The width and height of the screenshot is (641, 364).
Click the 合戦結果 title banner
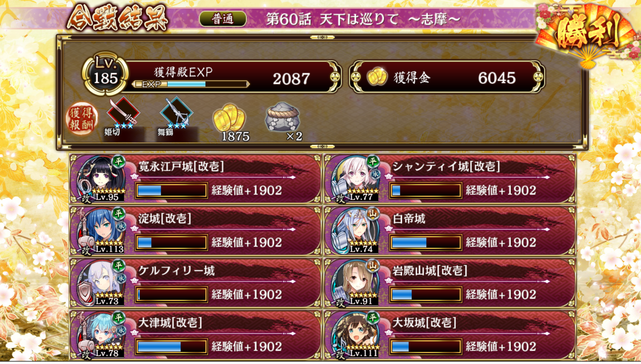117,18
